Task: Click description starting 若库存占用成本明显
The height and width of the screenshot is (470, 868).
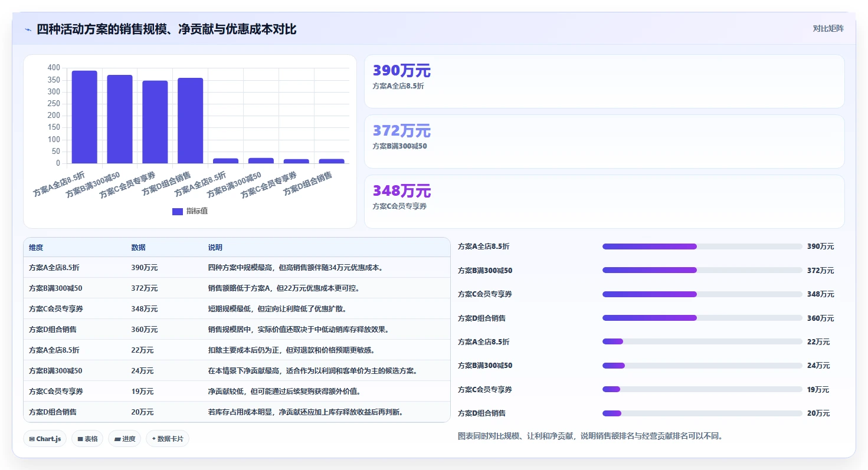Action: click(306, 412)
